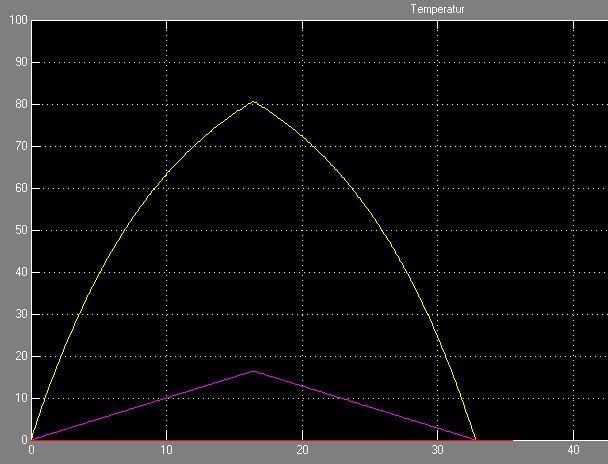The width and height of the screenshot is (608, 464).
Task: Select the y-axis label 90
Action: 17,62
